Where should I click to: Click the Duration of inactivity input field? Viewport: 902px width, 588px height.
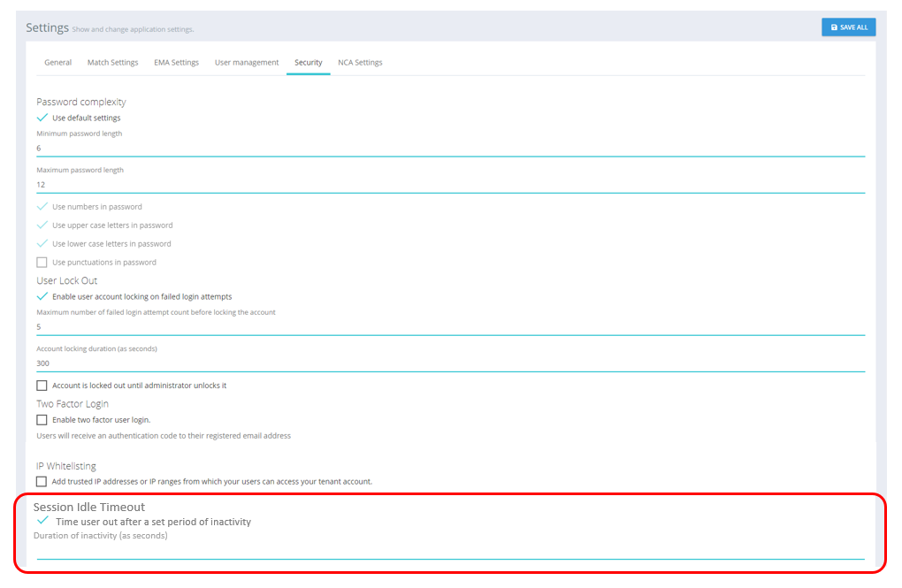tap(450, 550)
